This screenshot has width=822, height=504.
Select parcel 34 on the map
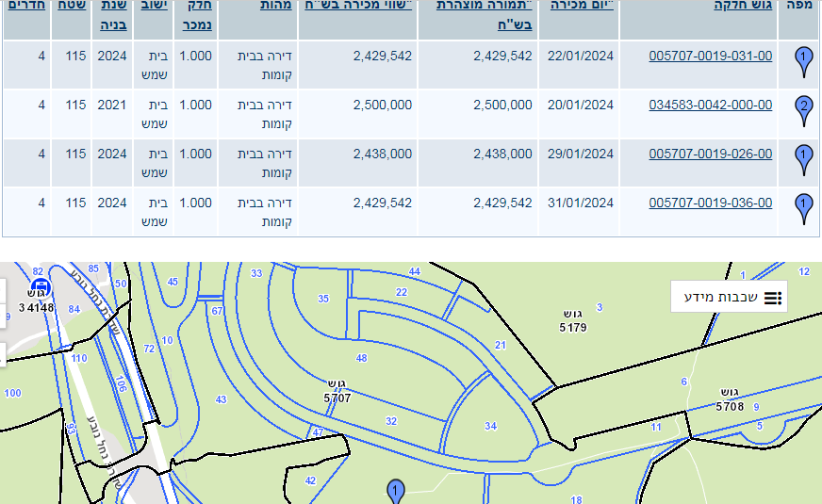point(491,426)
